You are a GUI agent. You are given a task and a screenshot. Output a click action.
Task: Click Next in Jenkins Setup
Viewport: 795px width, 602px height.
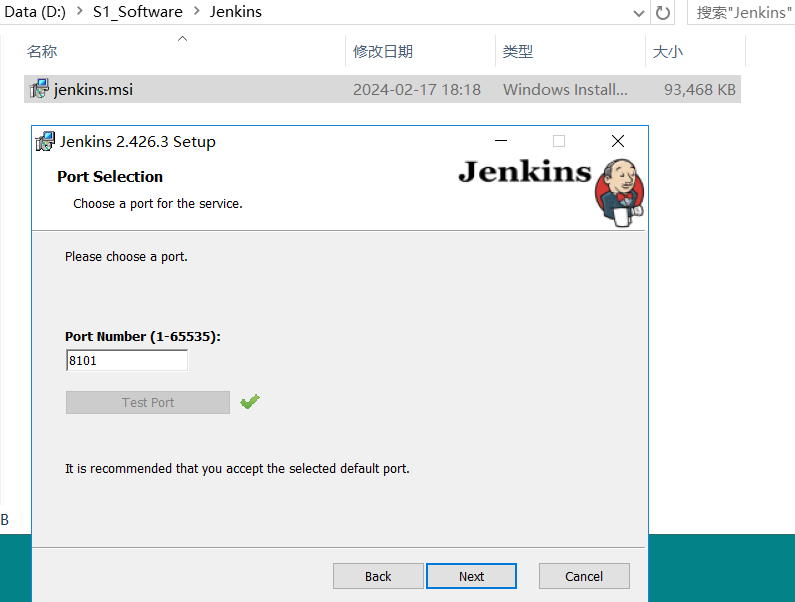471,576
